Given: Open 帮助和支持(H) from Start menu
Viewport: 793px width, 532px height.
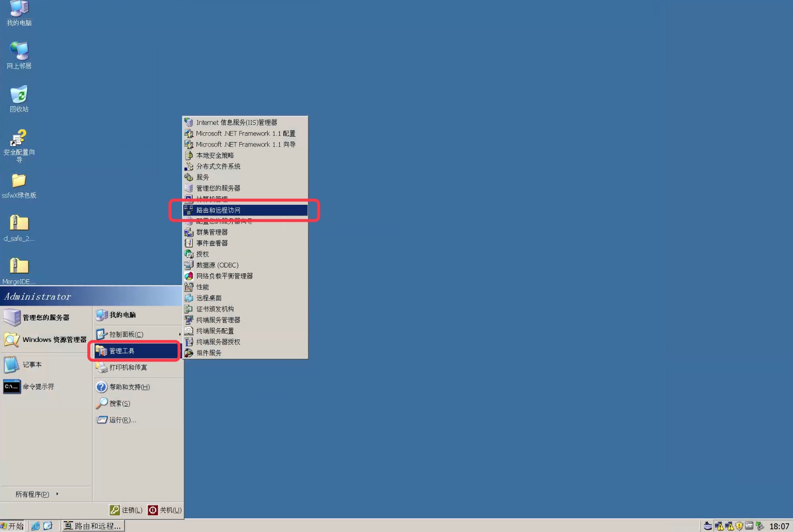Looking at the screenshot, I should (137, 387).
